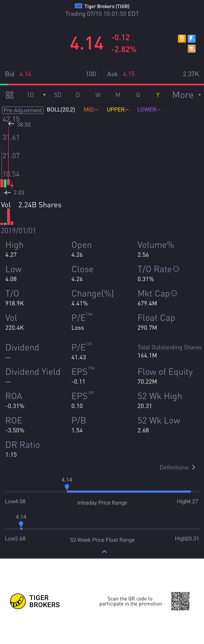Open the Definitions link

pos(177,467)
